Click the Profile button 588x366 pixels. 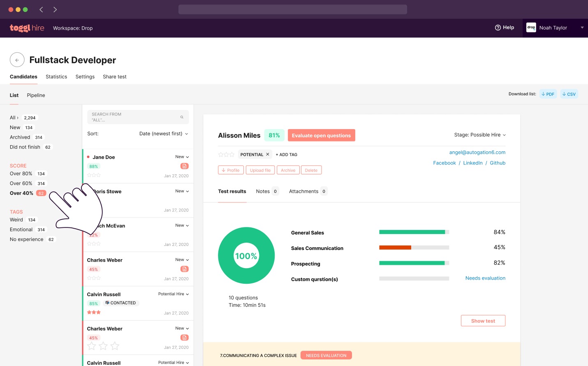tap(231, 170)
